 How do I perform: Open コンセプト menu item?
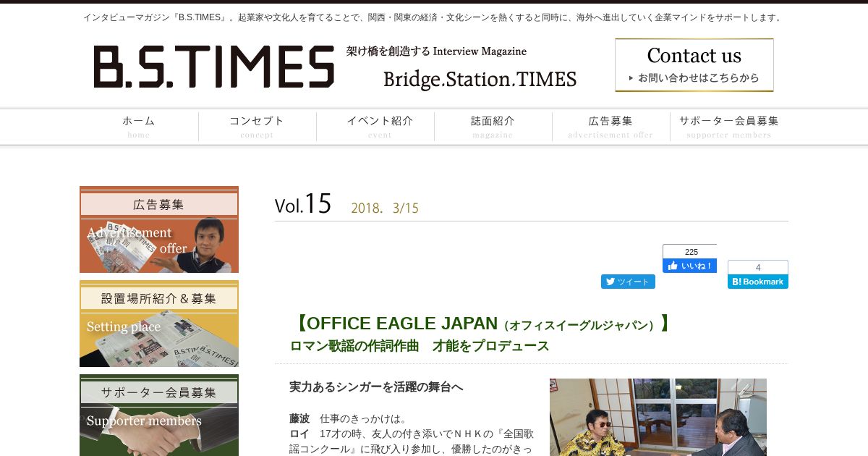[257, 127]
